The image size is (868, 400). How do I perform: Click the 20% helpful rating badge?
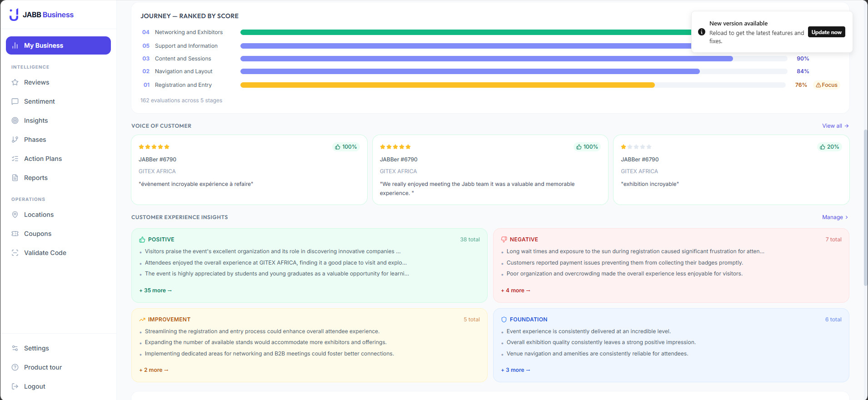pyautogui.click(x=829, y=147)
